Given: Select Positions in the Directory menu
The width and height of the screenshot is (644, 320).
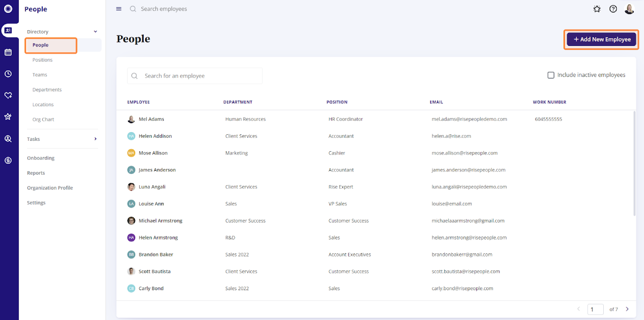Looking at the screenshot, I should [x=43, y=60].
